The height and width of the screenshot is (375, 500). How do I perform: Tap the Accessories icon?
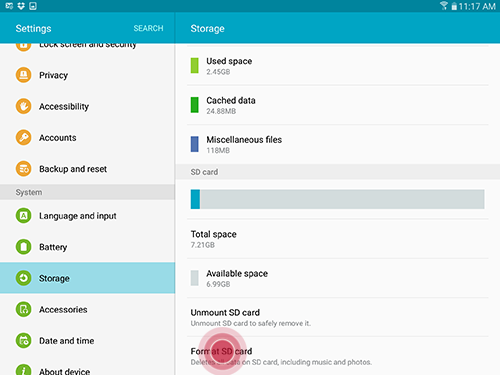[x=23, y=309]
